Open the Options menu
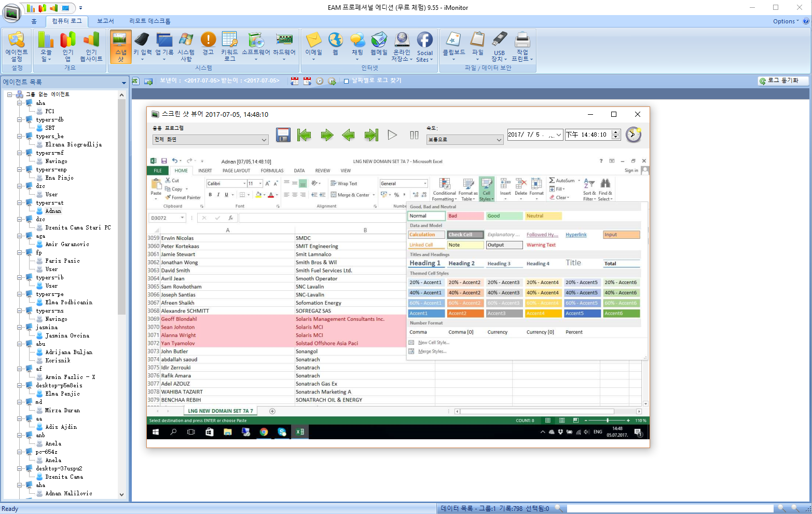Screen dimensions: 812x514 point(786,21)
